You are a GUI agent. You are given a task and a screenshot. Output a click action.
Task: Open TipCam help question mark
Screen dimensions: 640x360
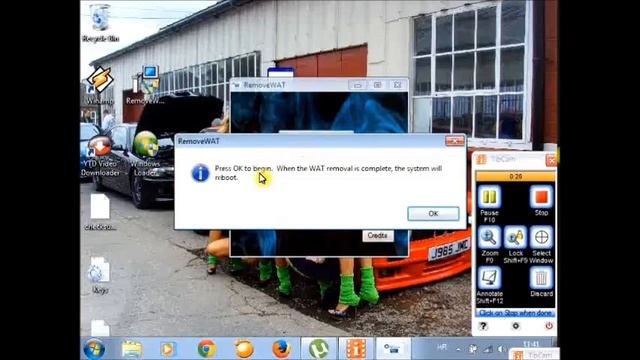pyautogui.click(x=483, y=326)
